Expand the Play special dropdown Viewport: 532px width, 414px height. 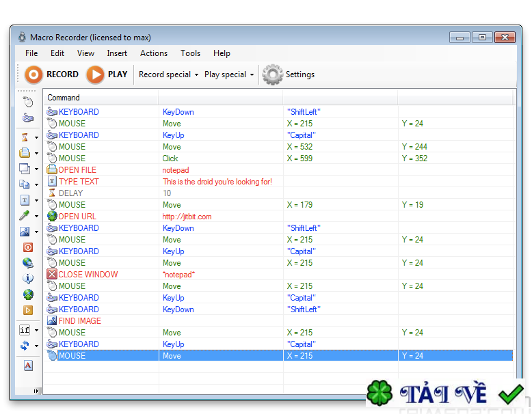pos(229,74)
